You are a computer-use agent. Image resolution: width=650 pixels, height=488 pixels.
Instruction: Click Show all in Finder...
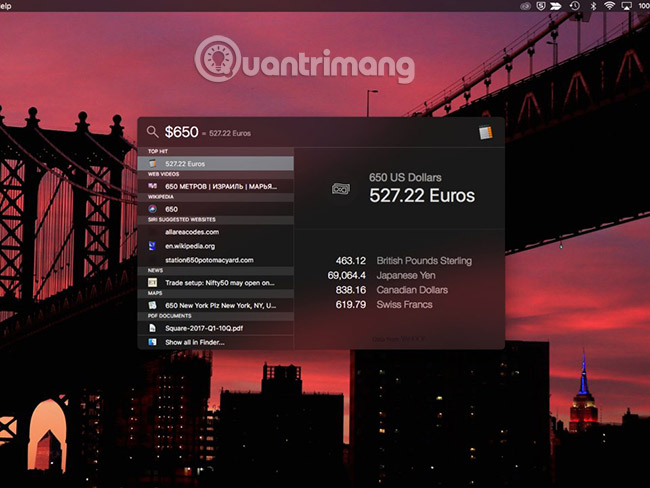216,342
